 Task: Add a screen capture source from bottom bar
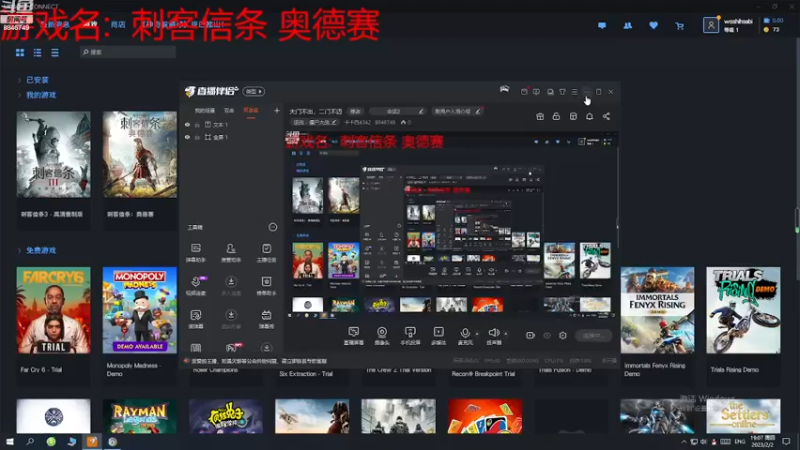[x=354, y=336]
